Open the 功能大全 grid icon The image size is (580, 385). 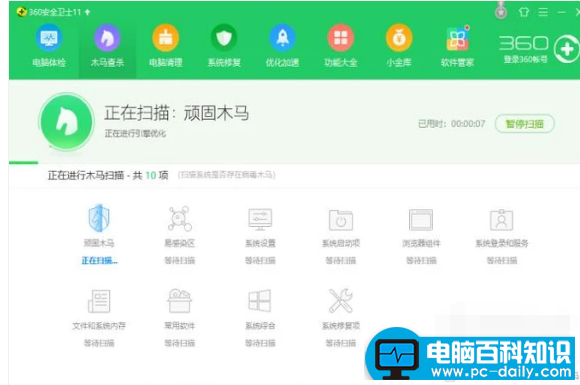[x=341, y=38]
